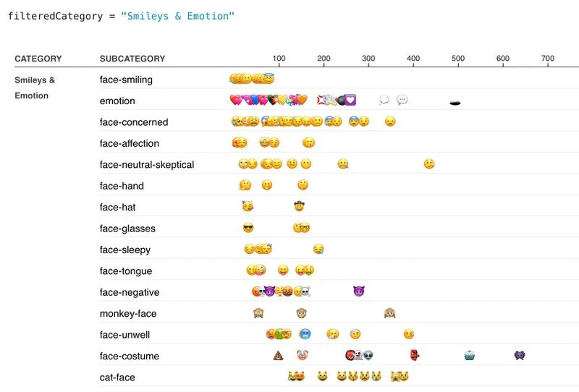
Task: Click the partying face emoji
Action: [x=248, y=207]
